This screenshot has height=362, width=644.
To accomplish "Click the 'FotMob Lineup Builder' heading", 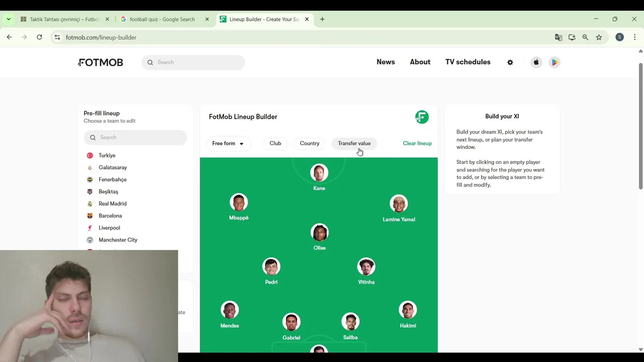I will [243, 117].
